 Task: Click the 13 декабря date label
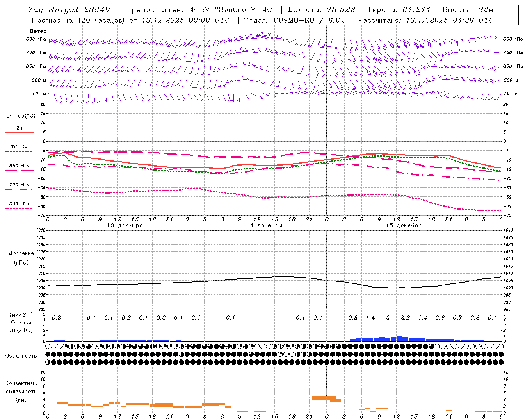[x=125, y=226]
